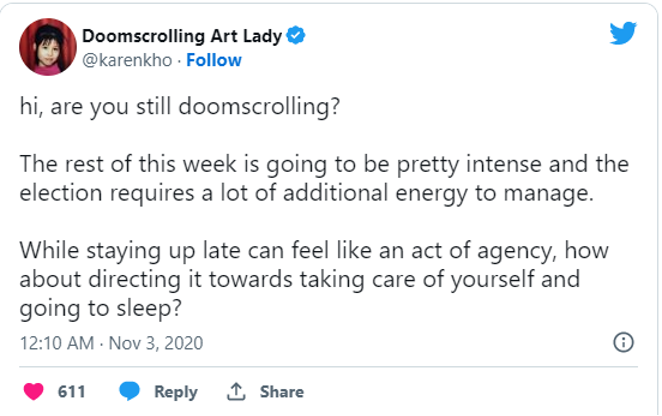Click the share upload arrow icon
The height and width of the screenshot is (416, 662).
tap(236, 392)
